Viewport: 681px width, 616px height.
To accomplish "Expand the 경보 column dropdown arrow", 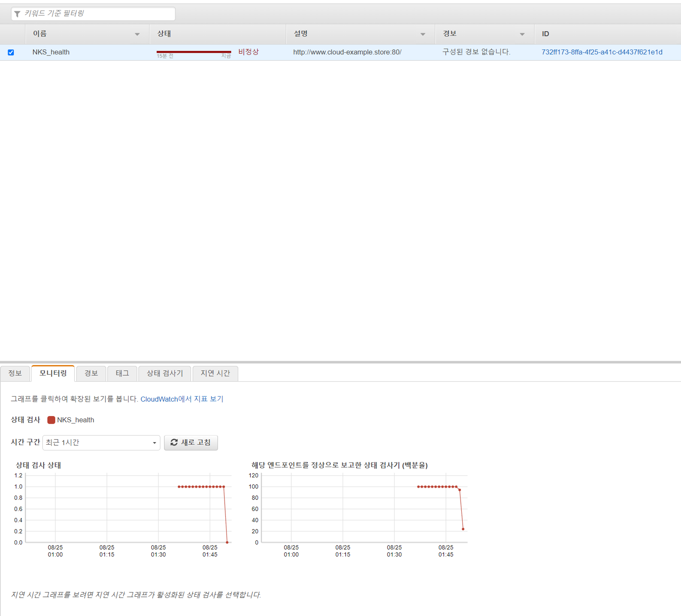I will click(x=522, y=34).
